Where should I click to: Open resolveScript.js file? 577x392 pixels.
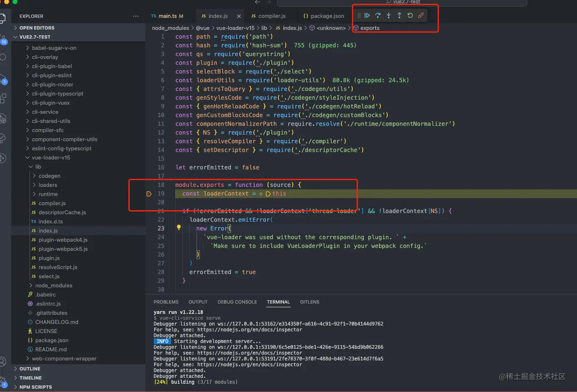(78, 267)
